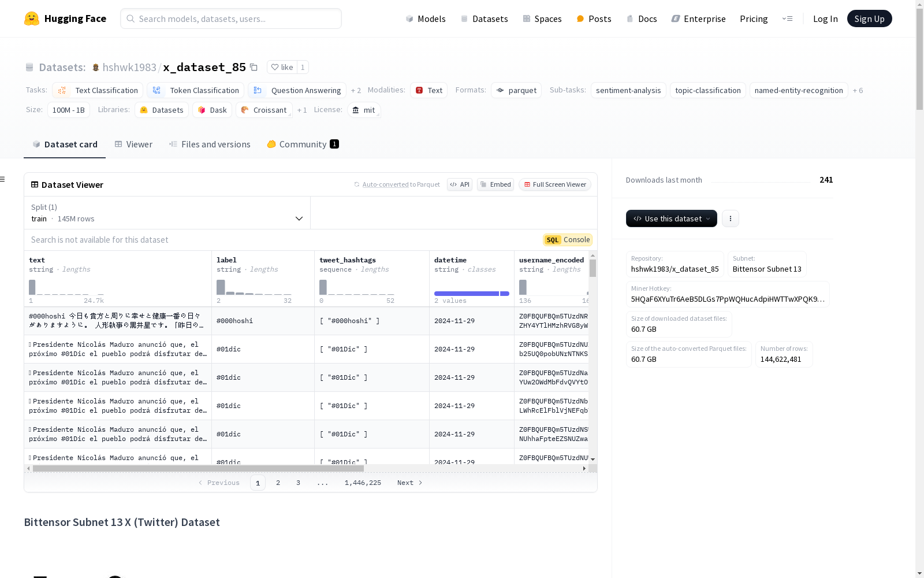Click the viewer horizontal scrollbar

pos(198,468)
